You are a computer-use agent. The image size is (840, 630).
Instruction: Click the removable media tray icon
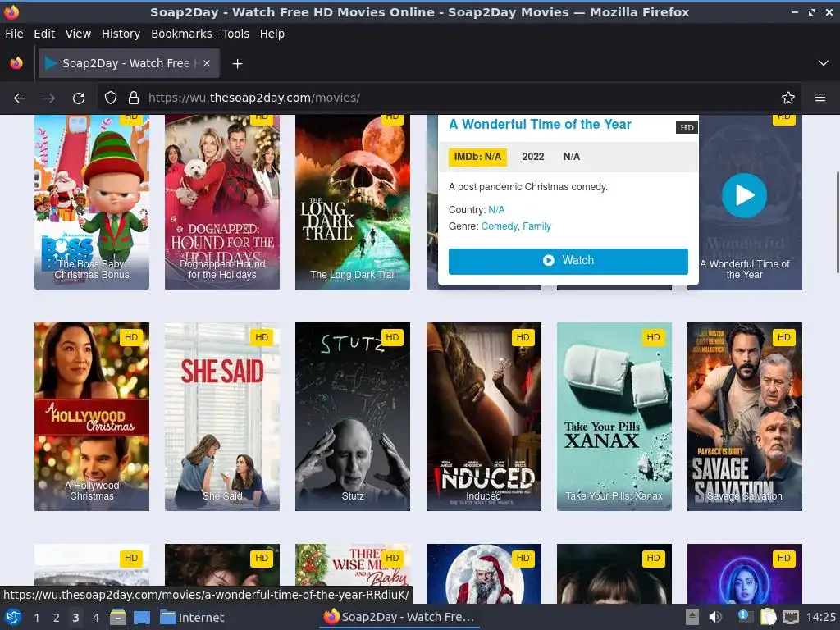point(692,617)
